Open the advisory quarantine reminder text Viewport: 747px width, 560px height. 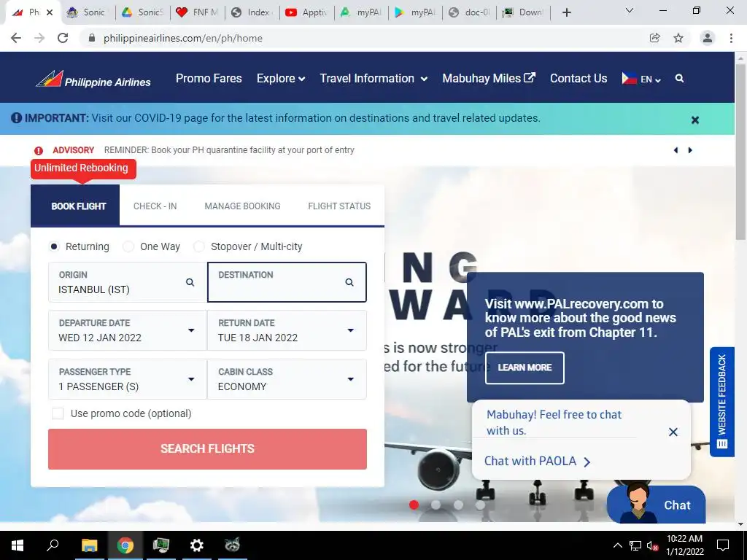click(x=229, y=150)
